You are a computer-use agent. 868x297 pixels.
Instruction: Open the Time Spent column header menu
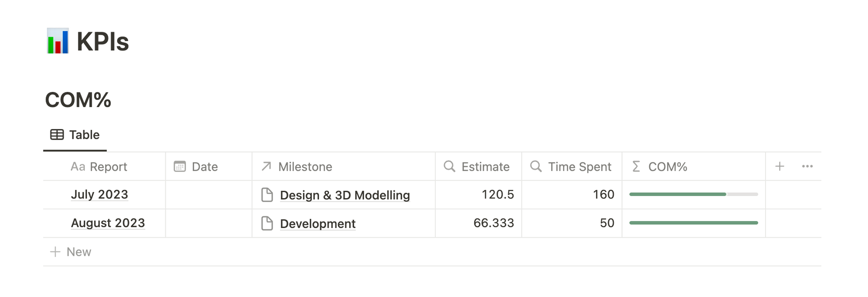579,167
